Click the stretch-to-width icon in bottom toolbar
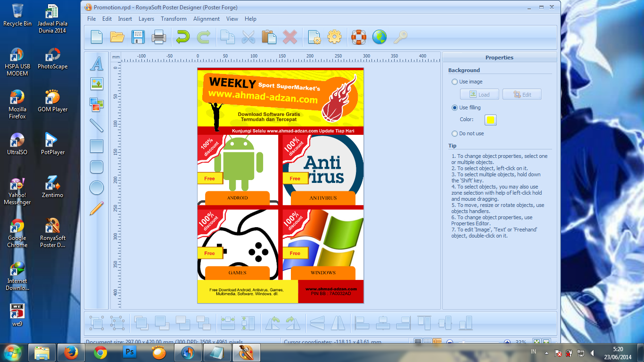Screen dimensions: 644x362 [228, 323]
